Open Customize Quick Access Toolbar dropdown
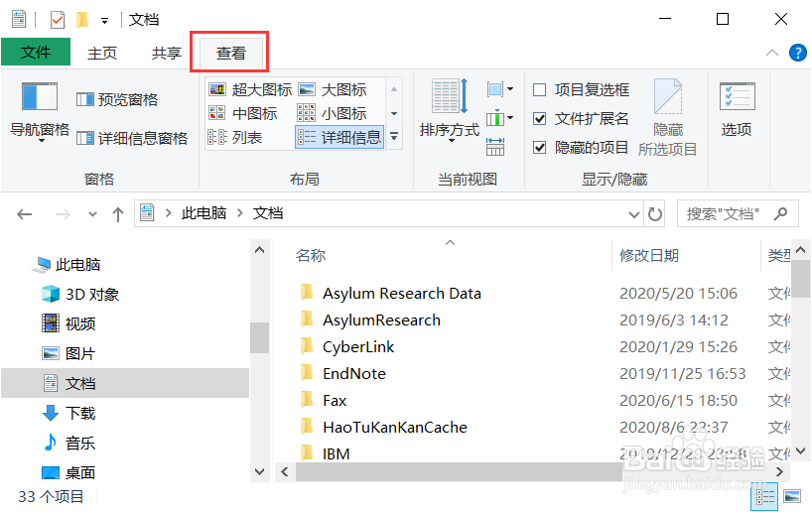812x512 pixels. (104, 21)
